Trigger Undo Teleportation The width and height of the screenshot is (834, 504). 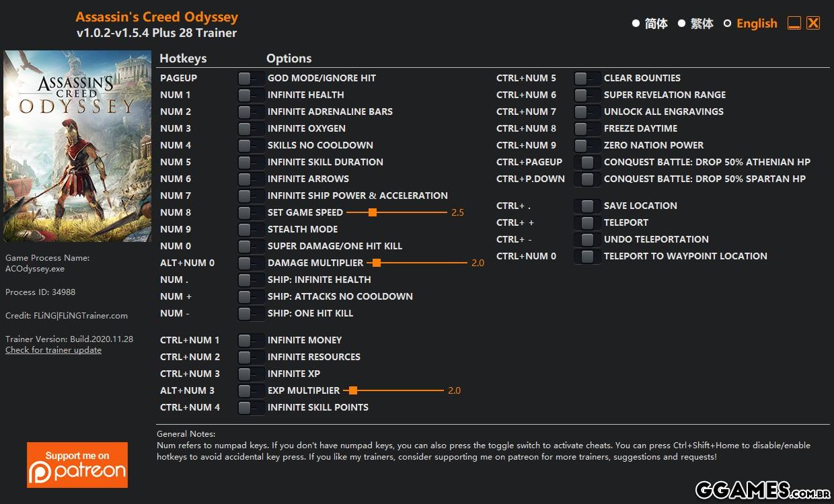point(587,240)
